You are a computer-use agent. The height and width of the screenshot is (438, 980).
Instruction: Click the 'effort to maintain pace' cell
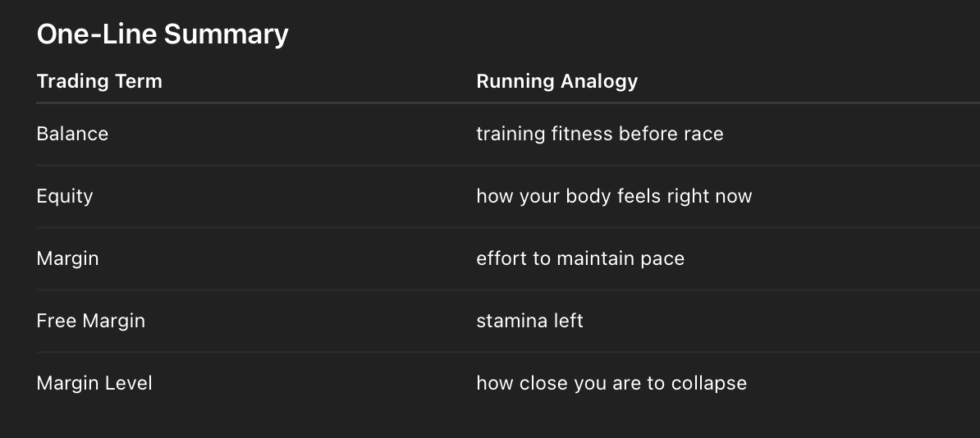pos(579,258)
